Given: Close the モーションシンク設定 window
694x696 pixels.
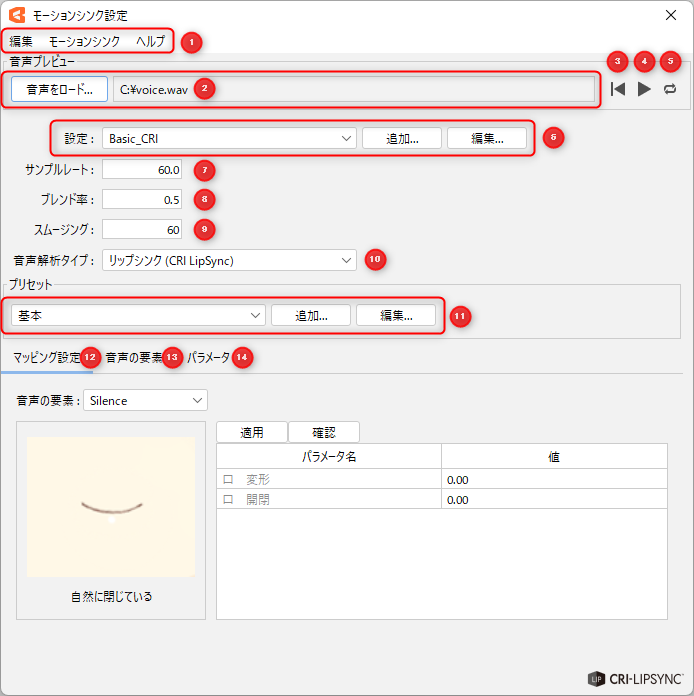Looking at the screenshot, I should (669, 15).
